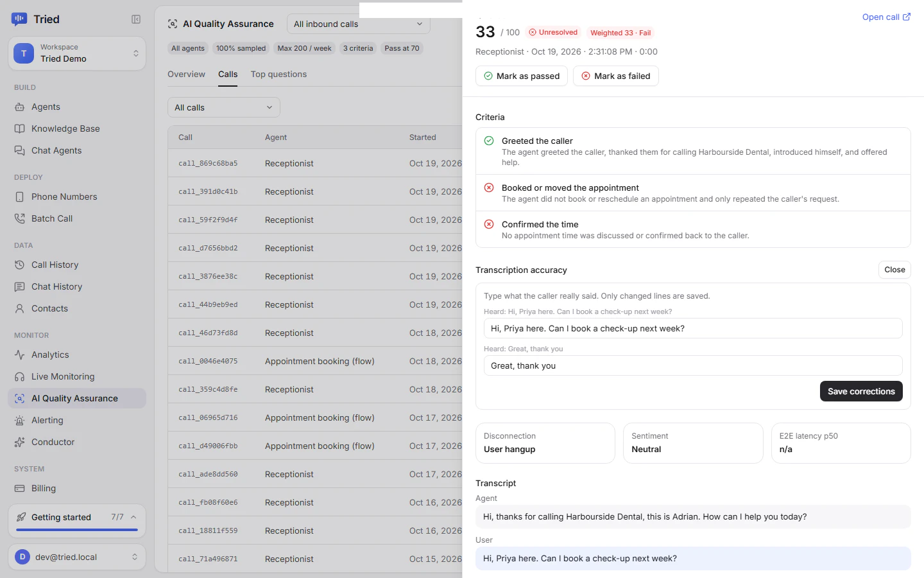The image size is (924, 578).
Task: Click the Weighted 33 · Fail badge
Action: pos(620,33)
